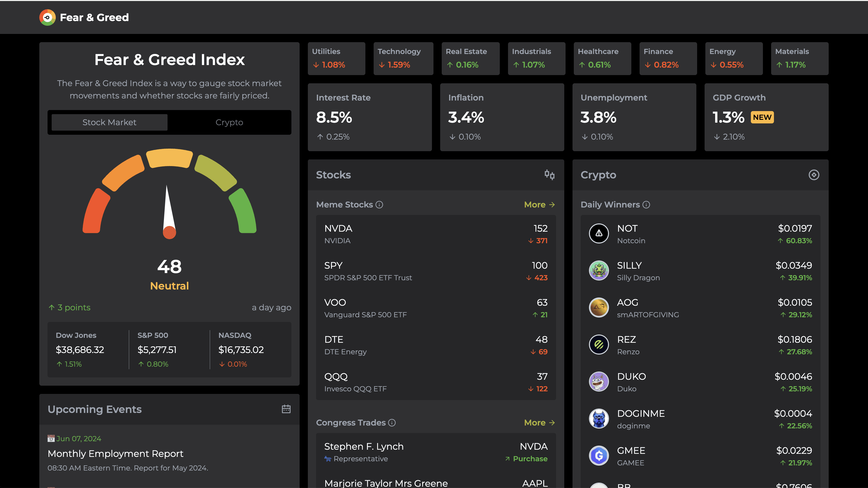Click the doginme coin icon
Screen dimensions: 868x488
599,419
